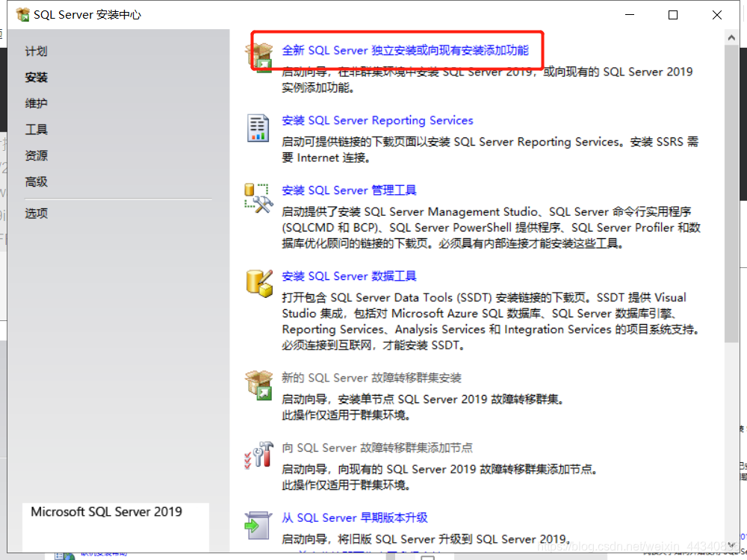Click description text 此操作仅适用于群集环境 under failover installation
The width and height of the screenshot is (747, 560).
point(347,415)
